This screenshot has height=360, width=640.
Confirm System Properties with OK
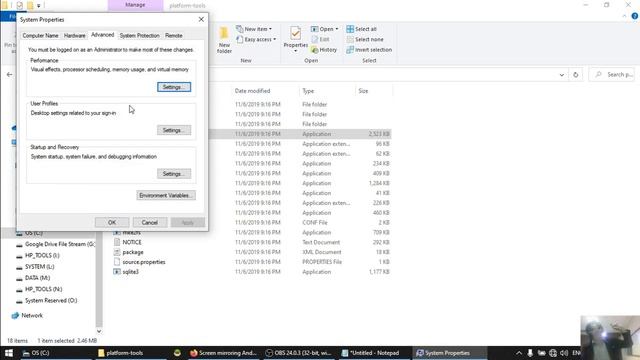coord(112,222)
